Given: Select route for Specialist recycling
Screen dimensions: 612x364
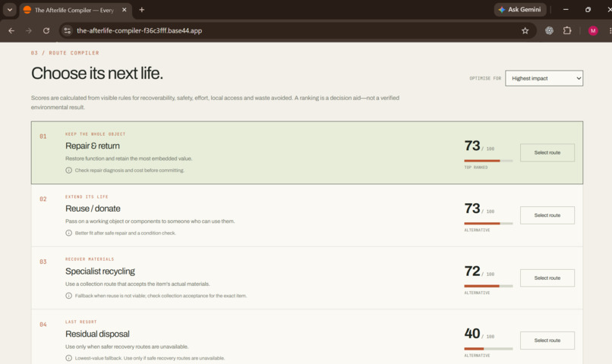Looking at the screenshot, I should coord(547,278).
